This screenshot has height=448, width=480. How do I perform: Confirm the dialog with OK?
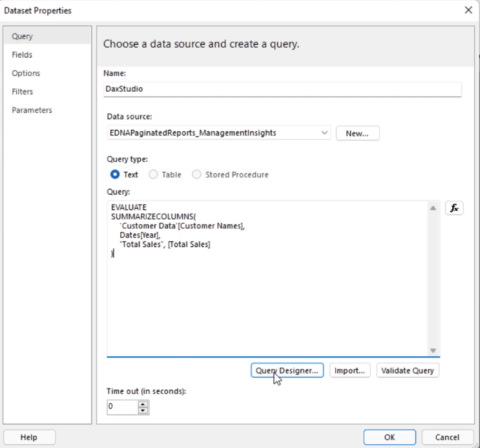point(390,437)
